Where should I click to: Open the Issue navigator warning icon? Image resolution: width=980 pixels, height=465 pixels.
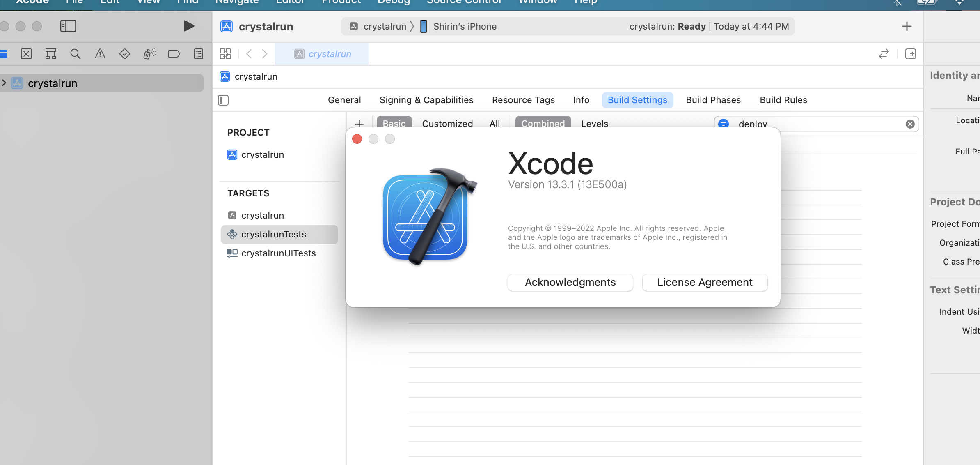[x=100, y=54]
